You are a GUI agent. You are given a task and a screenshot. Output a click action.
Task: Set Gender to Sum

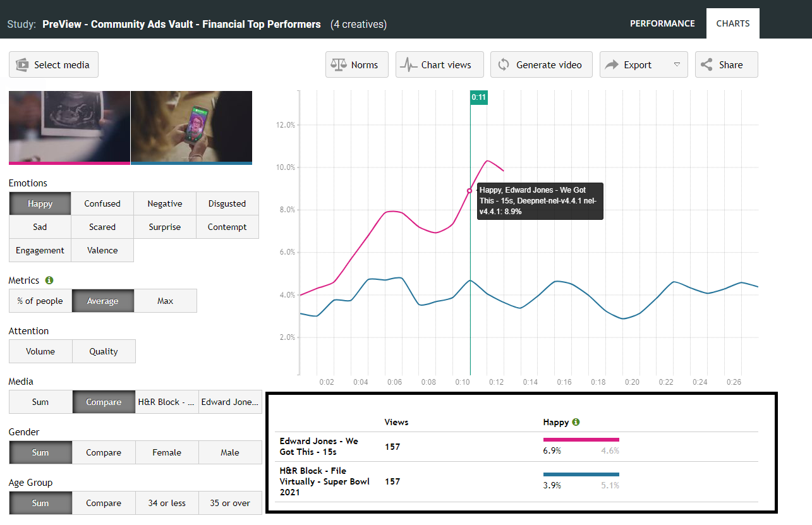40,452
